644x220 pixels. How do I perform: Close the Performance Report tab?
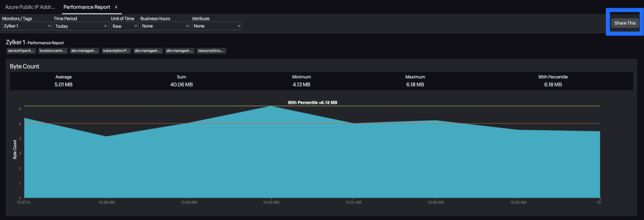pos(116,7)
